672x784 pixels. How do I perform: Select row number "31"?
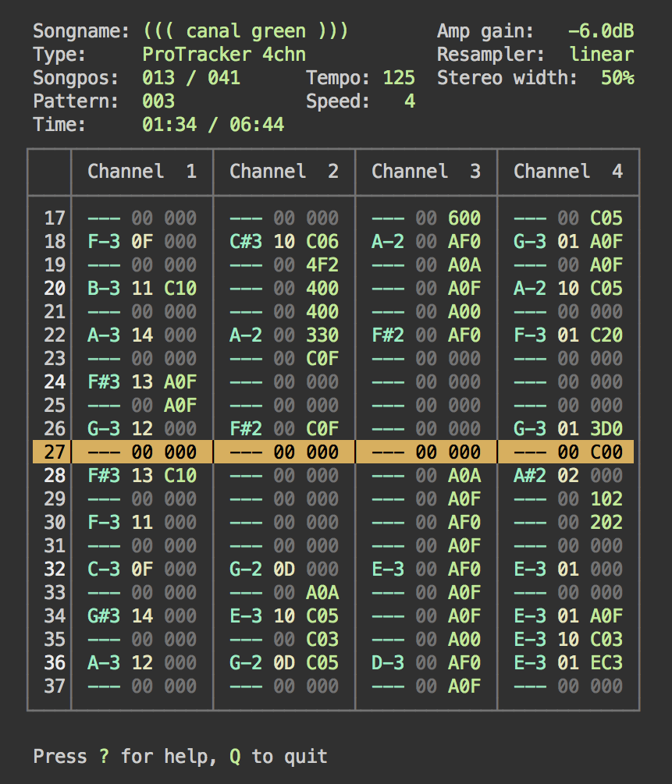tap(55, 546)
